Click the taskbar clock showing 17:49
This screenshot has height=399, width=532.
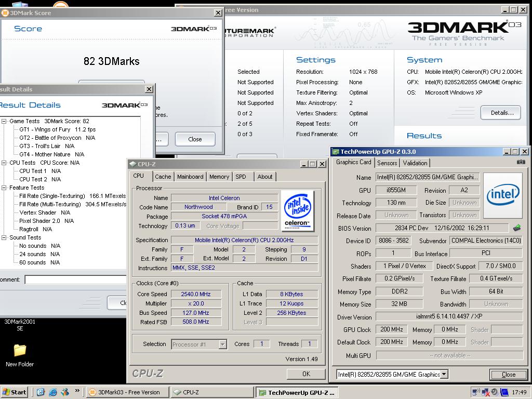click(x=519, y=393)
